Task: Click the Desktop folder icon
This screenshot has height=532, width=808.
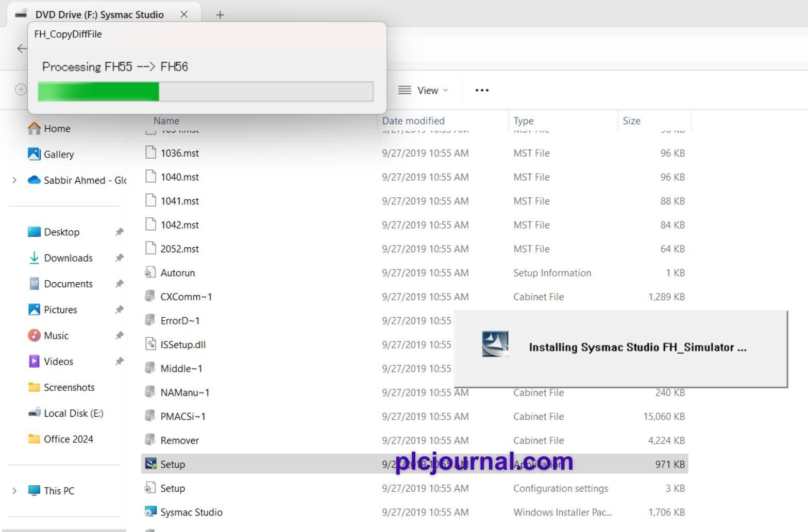Action: [x=34, y=232]
